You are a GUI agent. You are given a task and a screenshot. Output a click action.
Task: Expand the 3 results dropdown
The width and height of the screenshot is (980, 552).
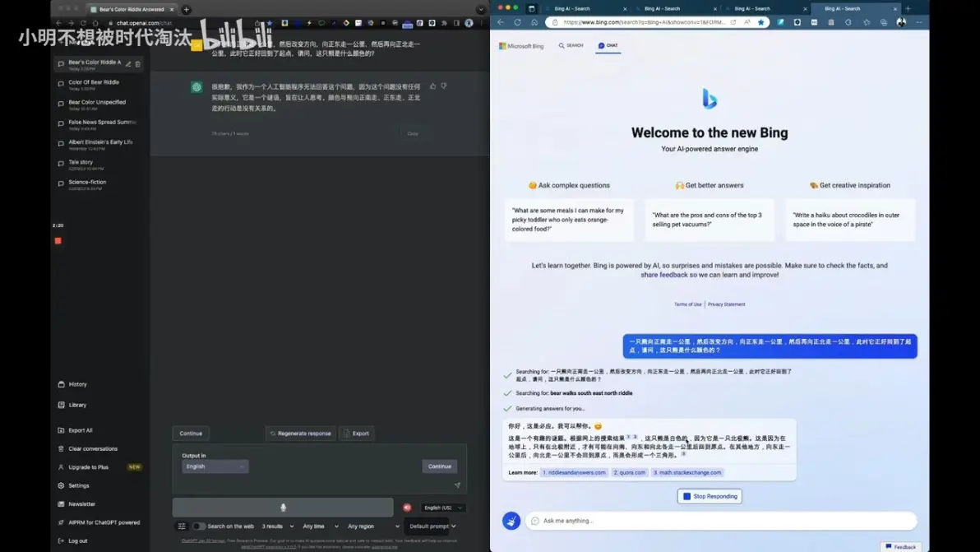pyautogui.click(x=278, y=526)
